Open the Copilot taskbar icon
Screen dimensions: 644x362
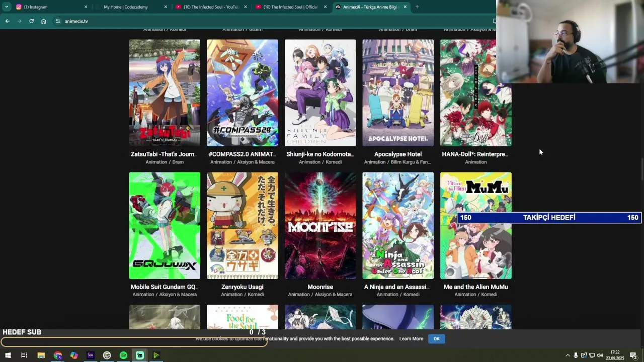click(x=74, y=355)
